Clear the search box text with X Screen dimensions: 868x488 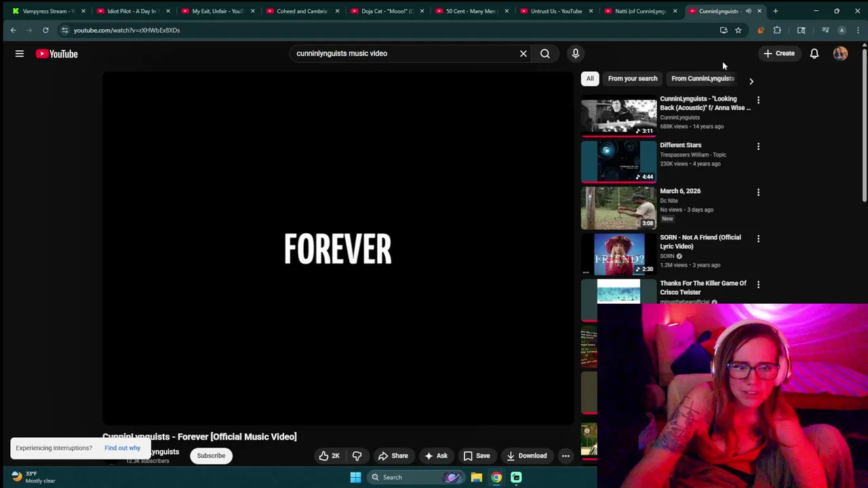pos(523,54)
